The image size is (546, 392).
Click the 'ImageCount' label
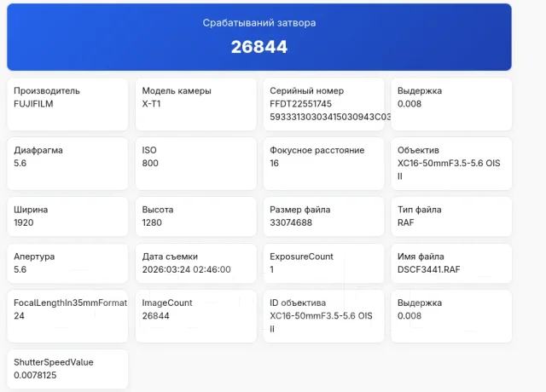tap(167, 303)
